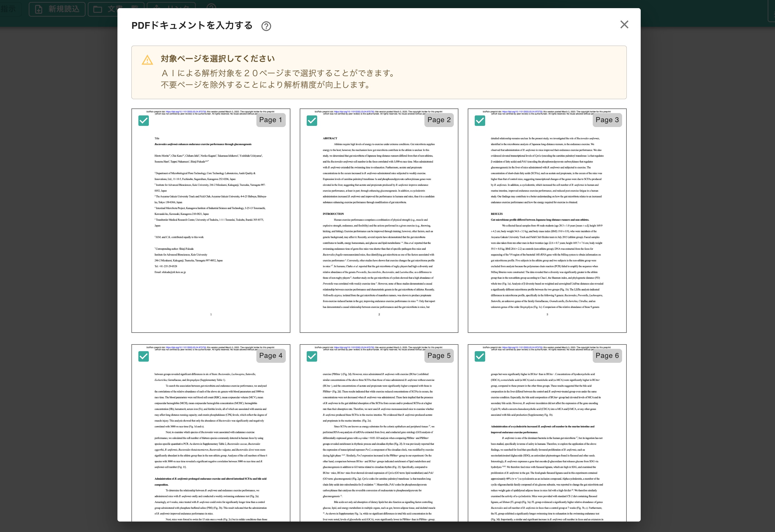775x532 pixels.
Task: Click the dialog title PDFドキュメントを入力する
Action: pyautogui.click(x=192, y=25)
